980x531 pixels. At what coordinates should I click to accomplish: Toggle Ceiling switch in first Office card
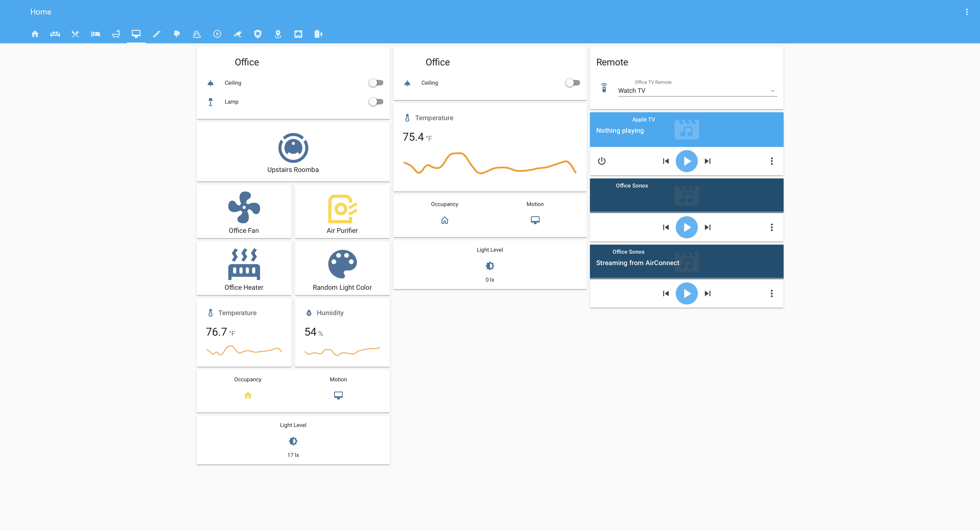376,83
